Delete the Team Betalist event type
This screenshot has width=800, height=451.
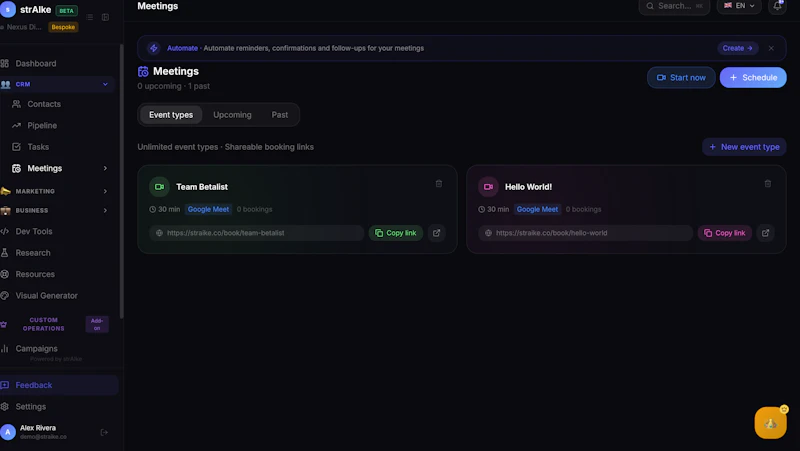pyautogui.click(x=439, y=184)
